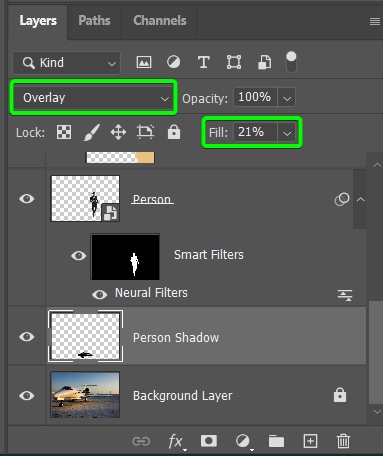
Task: Create a new layer with plus icon
Action: coord(310,441)
